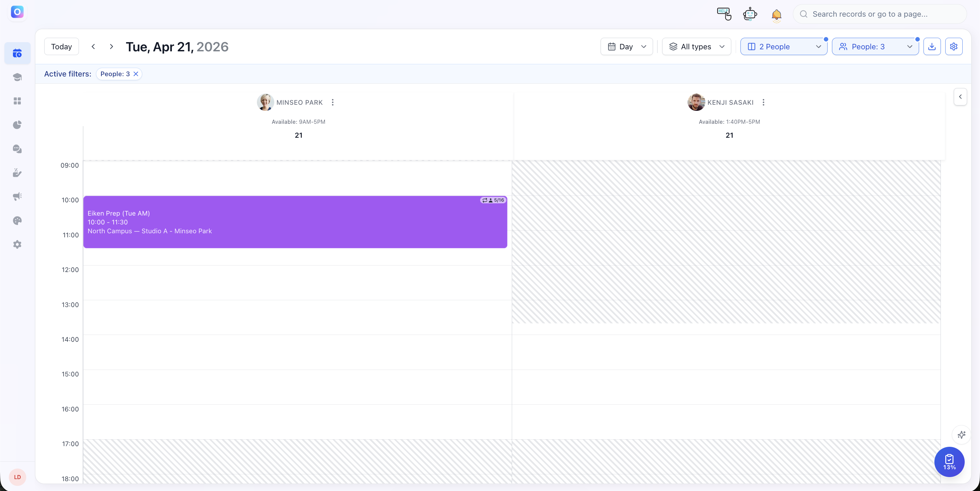Open Kenji Sasaki's three-dot menu
Screen dimensions: 980x491
[x=764, y=102]
